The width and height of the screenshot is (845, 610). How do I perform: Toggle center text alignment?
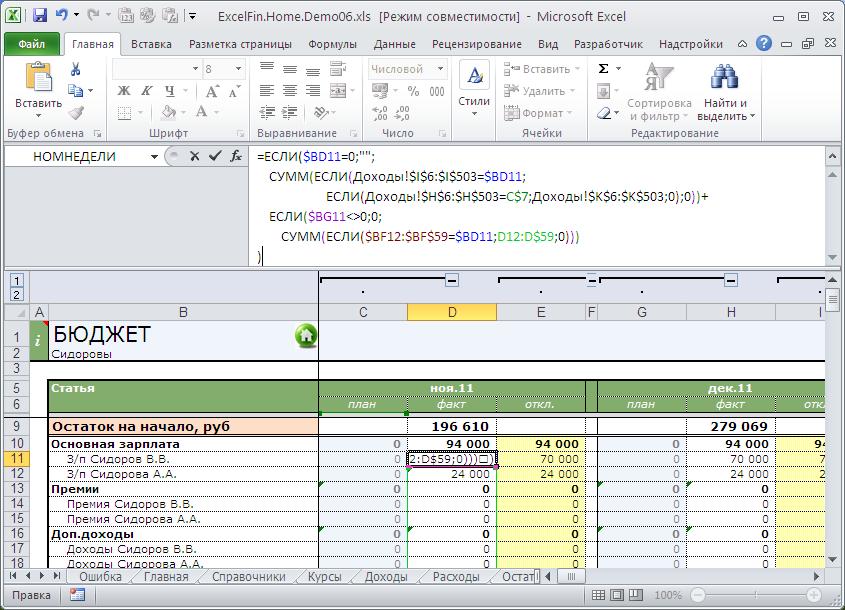coord(290,91)
